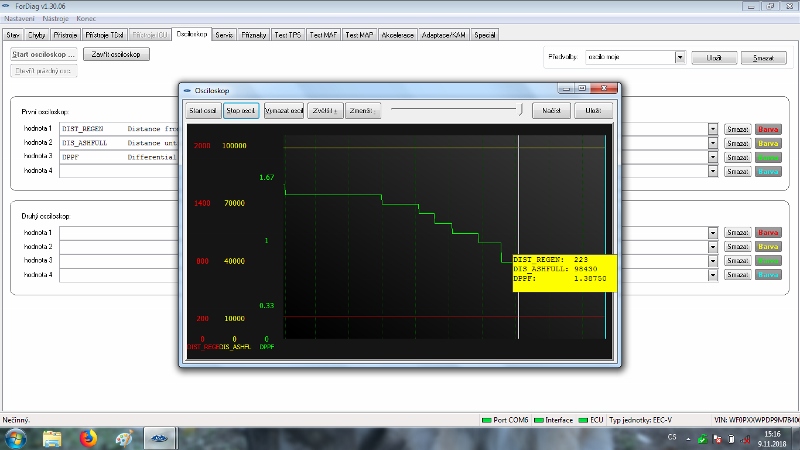Open the Nástroje menu
This screenshot has width=800, height=450.
55,17
